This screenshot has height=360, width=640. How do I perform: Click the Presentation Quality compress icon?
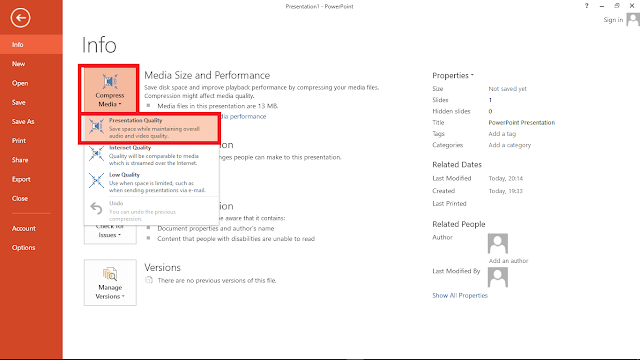coord(96,126)
